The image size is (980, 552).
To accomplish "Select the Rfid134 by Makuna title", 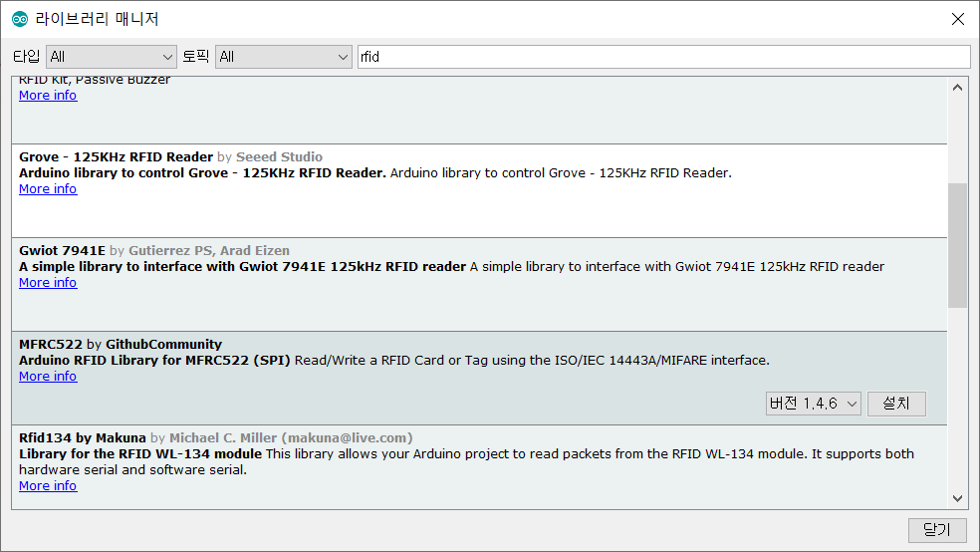I will [x=83, y=438].
